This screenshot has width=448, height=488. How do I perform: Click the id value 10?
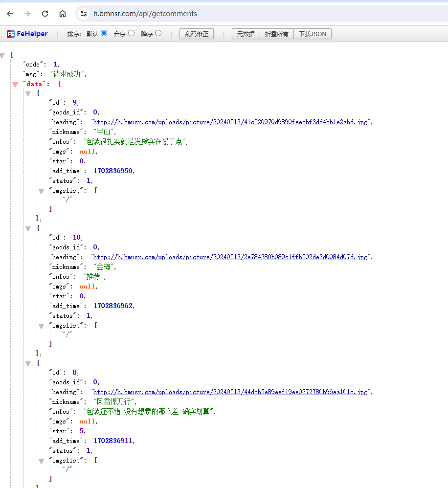pos(77,238)
